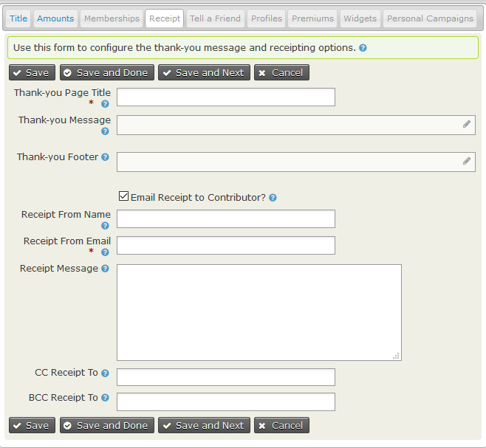This screenshot has height=448, width=486.
Task: Click pencil edit icon in Thank-you Footer box
Action: [467, 161]
